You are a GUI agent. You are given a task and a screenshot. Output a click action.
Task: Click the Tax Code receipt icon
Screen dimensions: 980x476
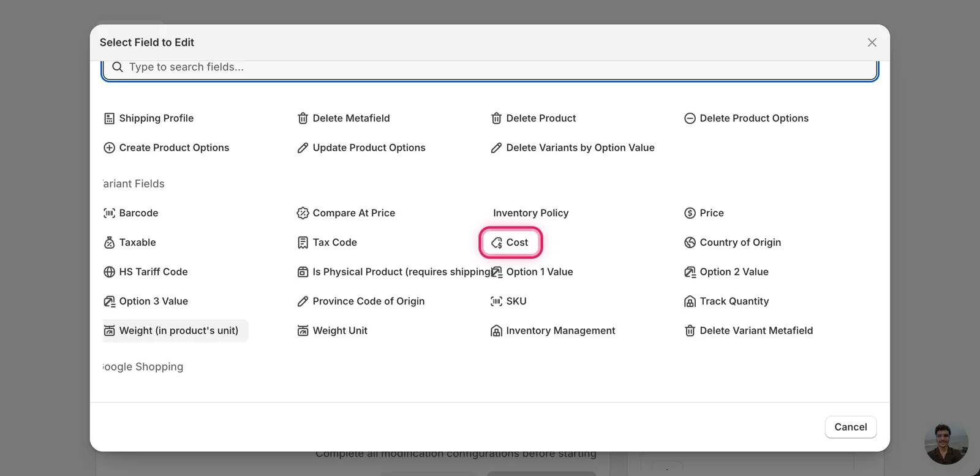tap(303, 243)
